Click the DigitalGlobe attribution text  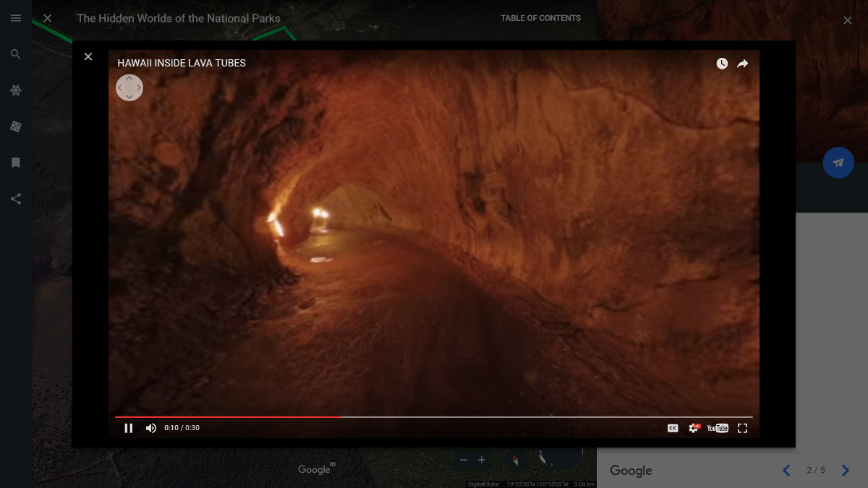pos(483,484)
